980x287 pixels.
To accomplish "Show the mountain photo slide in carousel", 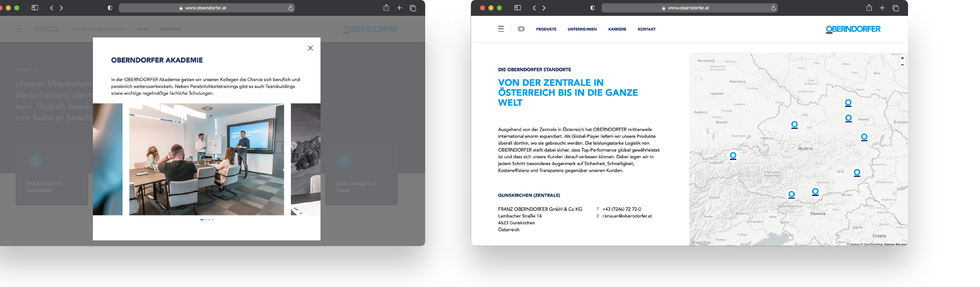I will (306, 159).
